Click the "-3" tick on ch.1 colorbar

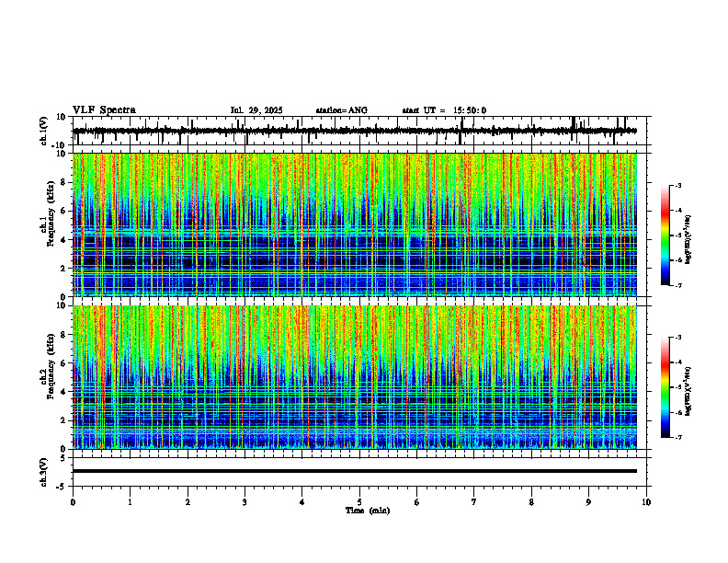(678, 185)
